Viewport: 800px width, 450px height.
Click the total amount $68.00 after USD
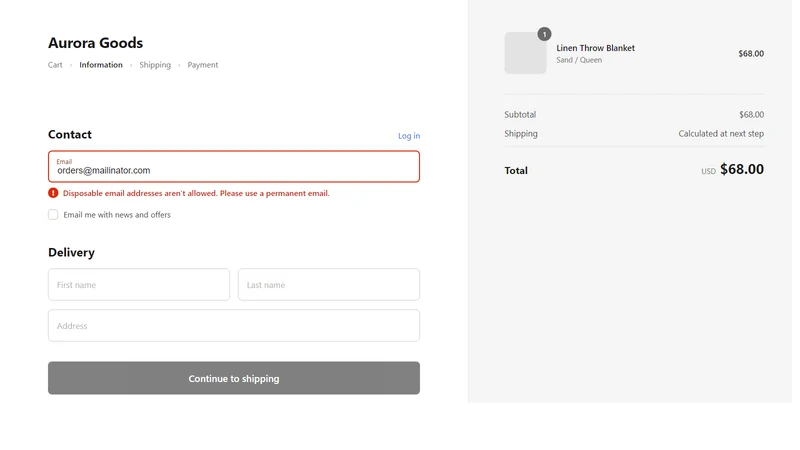click(742, 169)
